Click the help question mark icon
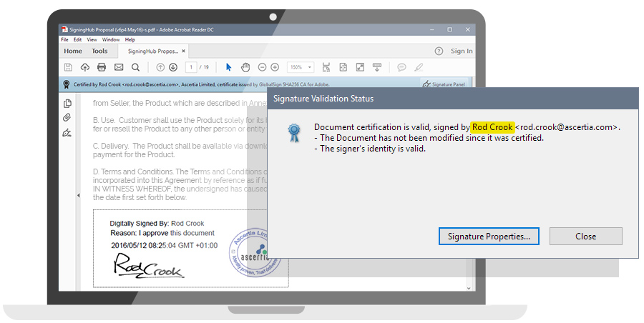Image resolution: width=644 pixels, height=323 pixels. tap(439, 51)
